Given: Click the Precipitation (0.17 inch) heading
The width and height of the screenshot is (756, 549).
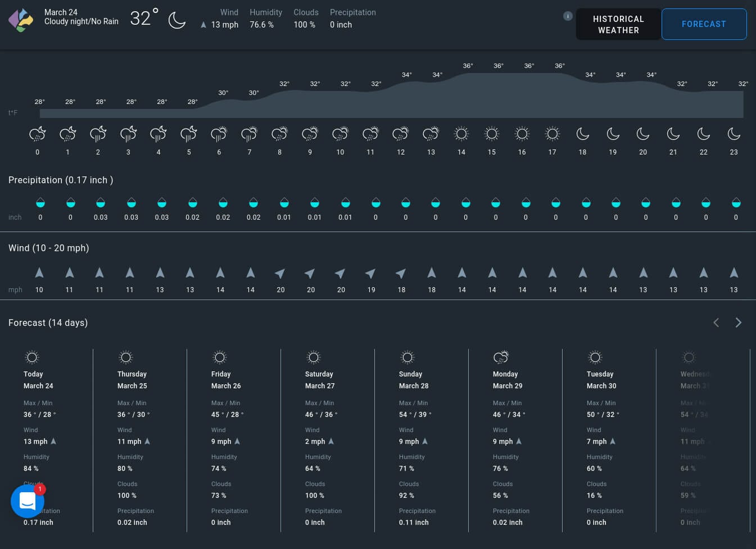Looking at the screenshot, I should click(x=61, y=180).
